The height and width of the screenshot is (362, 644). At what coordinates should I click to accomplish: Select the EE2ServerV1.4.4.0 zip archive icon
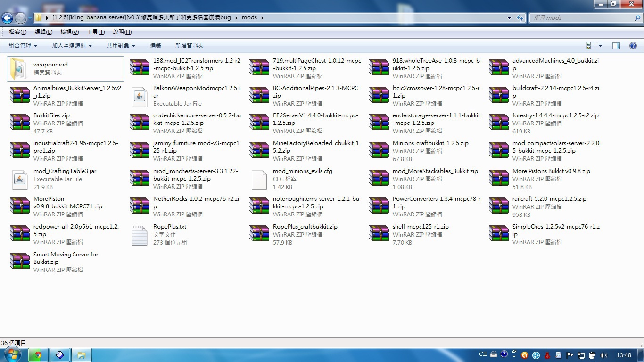pos(259,123)
